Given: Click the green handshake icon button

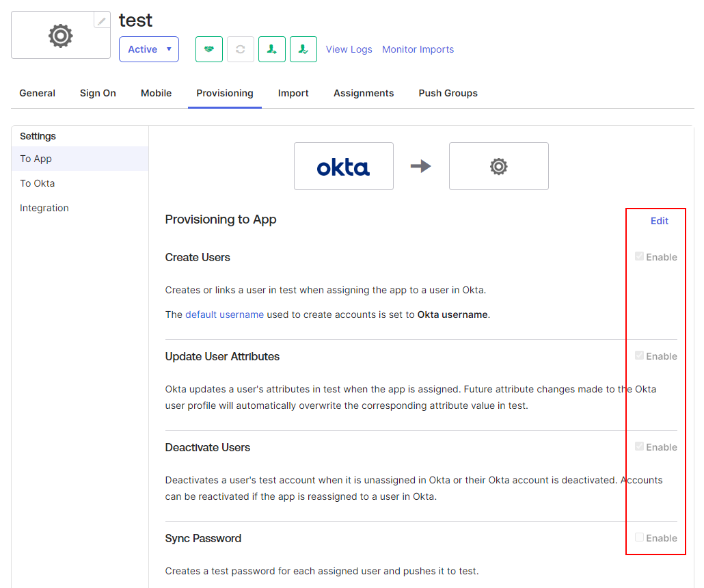Looking at the screenshot, I should [x=209, y=49].
